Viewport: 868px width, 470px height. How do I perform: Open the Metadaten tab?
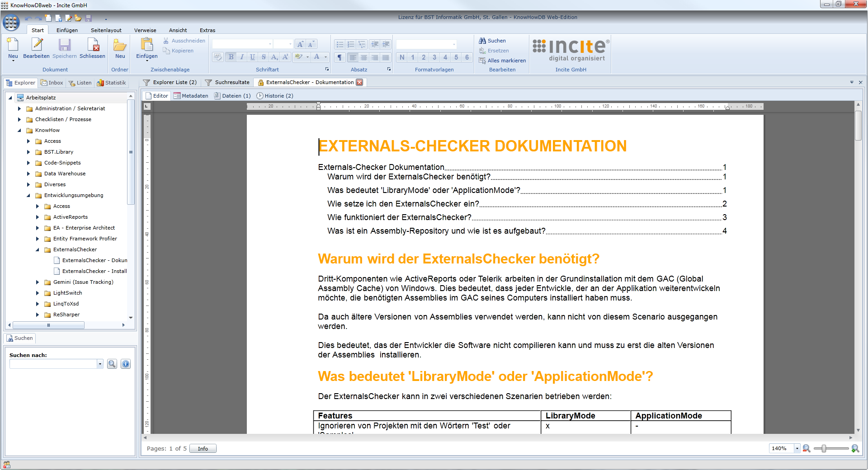pyautogui.click(x=191, y=96)
